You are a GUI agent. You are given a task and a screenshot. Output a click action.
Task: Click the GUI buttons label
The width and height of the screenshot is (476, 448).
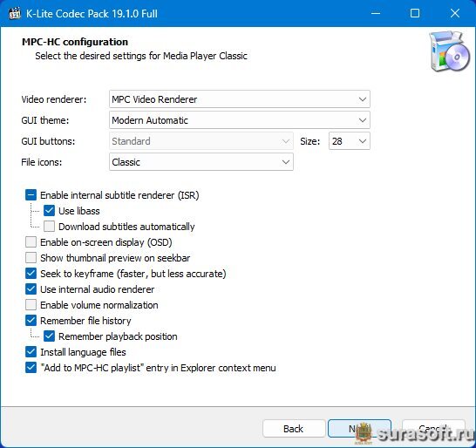[48, 141]
